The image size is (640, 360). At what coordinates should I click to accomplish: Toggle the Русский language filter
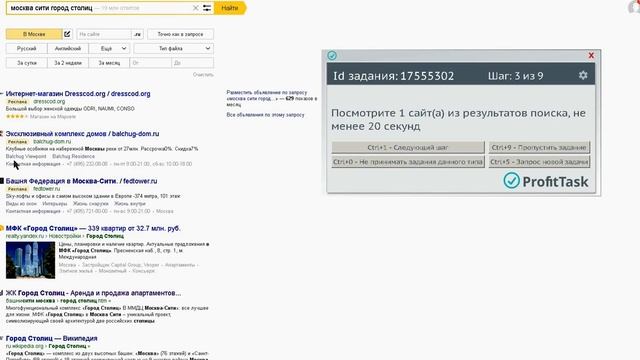[x=27, y=49]
